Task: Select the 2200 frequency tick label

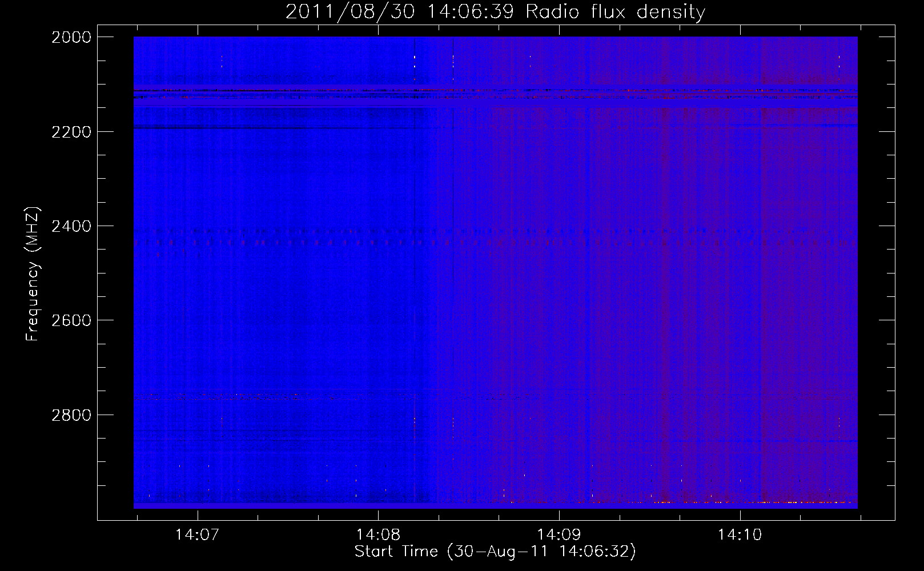Action: pyautogui.click(x=71, y=132)
